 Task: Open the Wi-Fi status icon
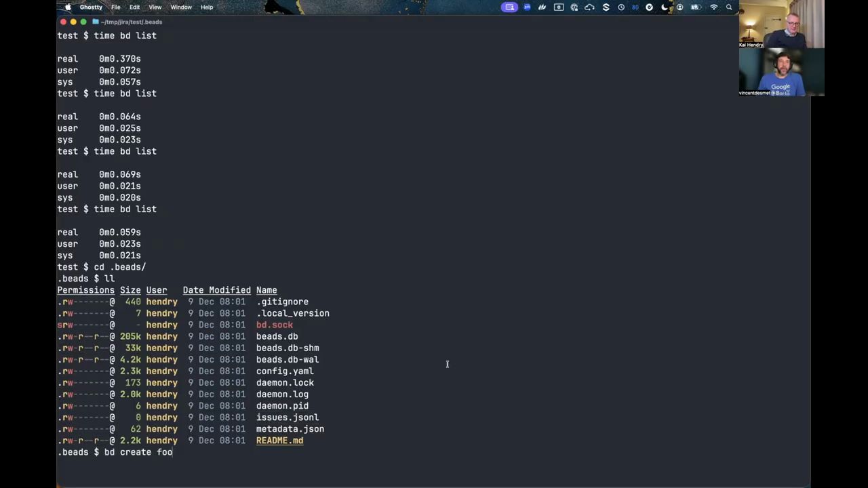coord(713,7)
